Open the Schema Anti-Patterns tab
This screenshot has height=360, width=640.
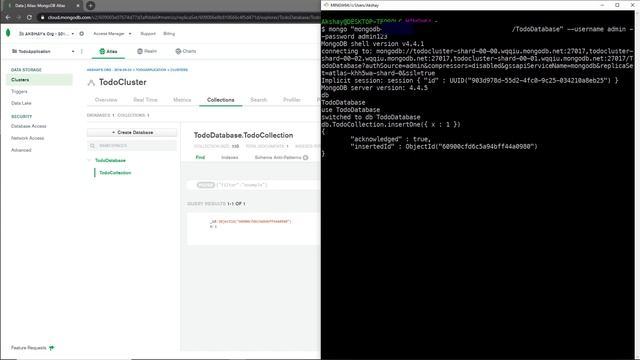[278, 157]
